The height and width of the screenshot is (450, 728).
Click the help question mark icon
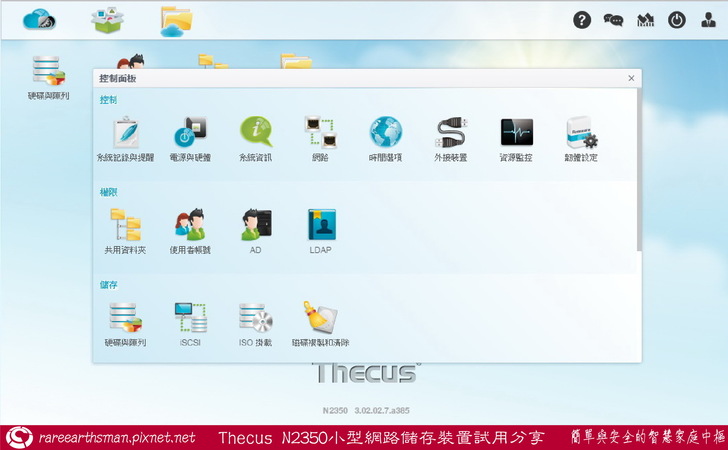pos(582,20)
